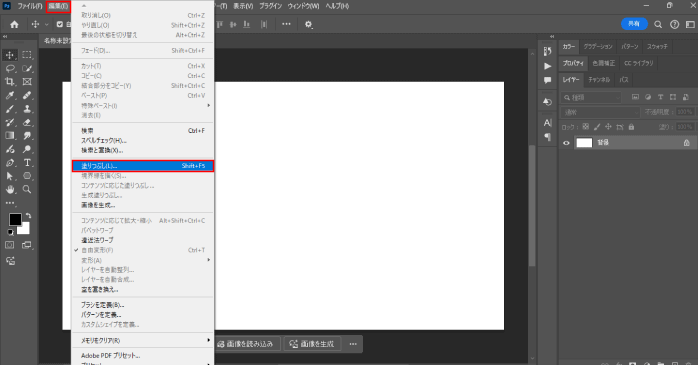Open the Character panel 'A' icon

click(548, 122)
